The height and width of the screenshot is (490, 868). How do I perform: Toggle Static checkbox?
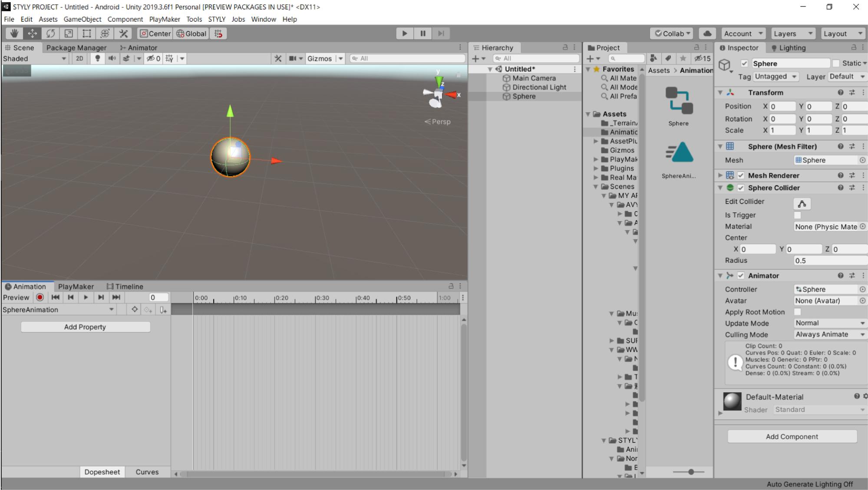coord(836,63)
